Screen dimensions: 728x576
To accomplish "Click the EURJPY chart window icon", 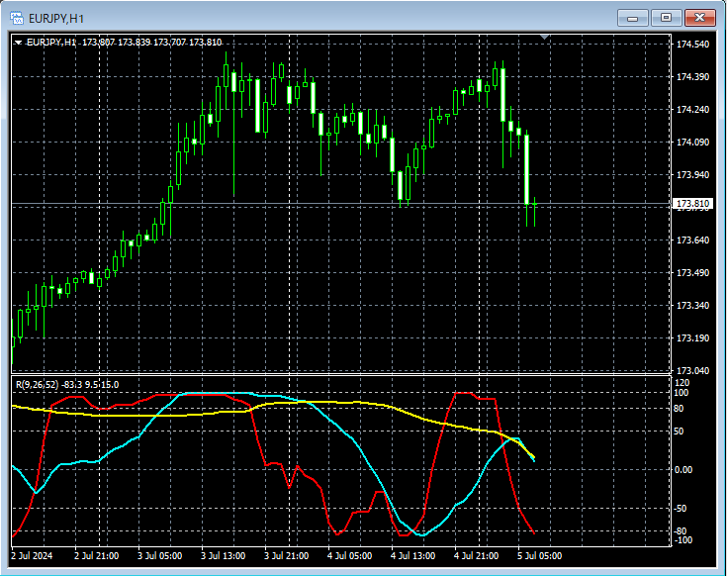I will point(17,18).
